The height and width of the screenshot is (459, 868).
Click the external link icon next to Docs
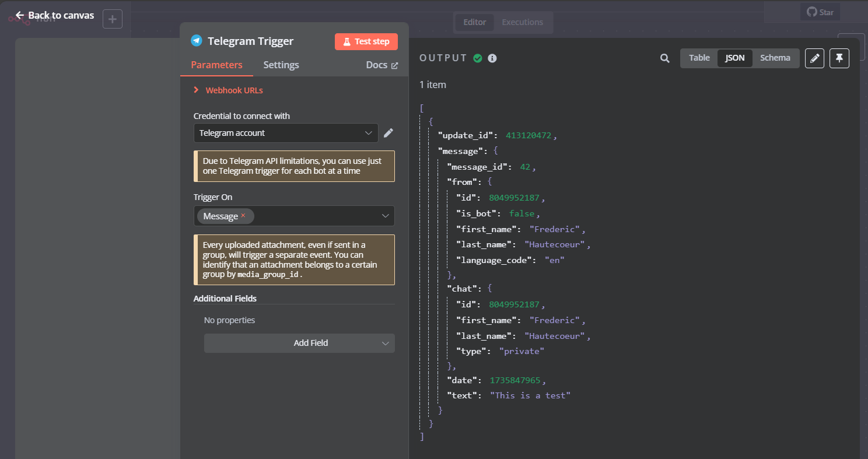point(394,65)
